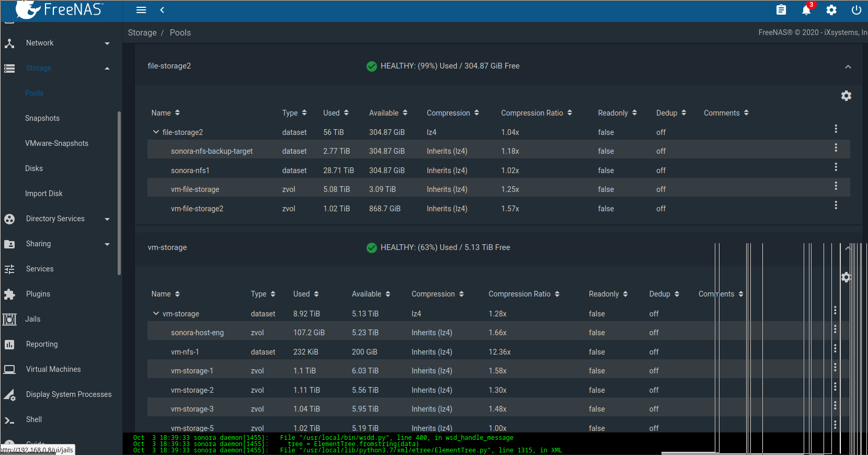The image size is (868, 455).
Task: Click the power button icon
Action: click(x=856, y=10)
